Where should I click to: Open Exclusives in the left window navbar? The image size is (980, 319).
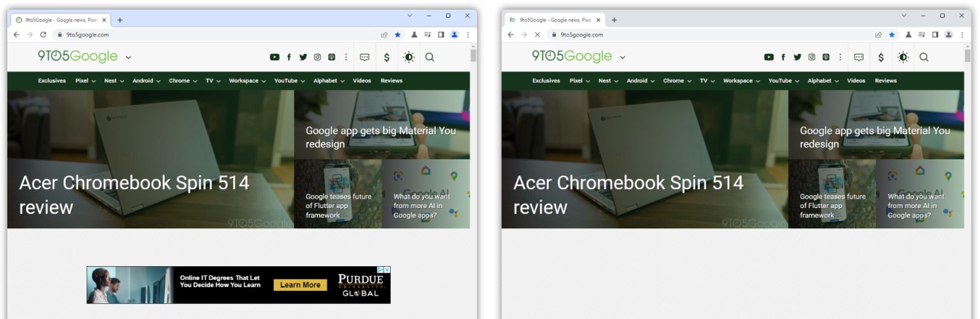(52, 81)
